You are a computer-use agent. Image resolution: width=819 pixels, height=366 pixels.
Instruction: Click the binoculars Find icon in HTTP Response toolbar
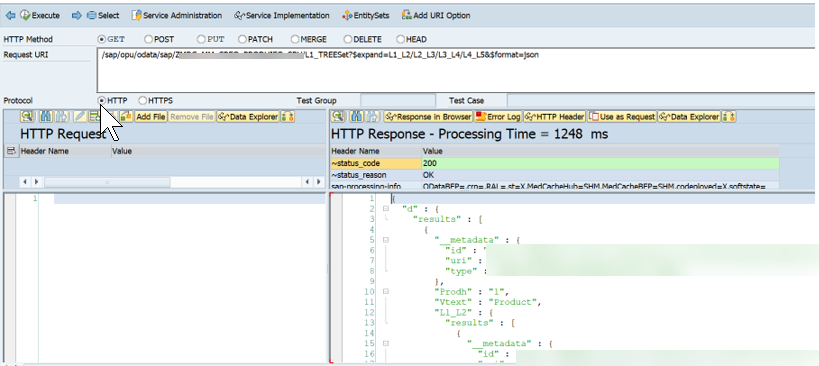[x=356, y=117]
